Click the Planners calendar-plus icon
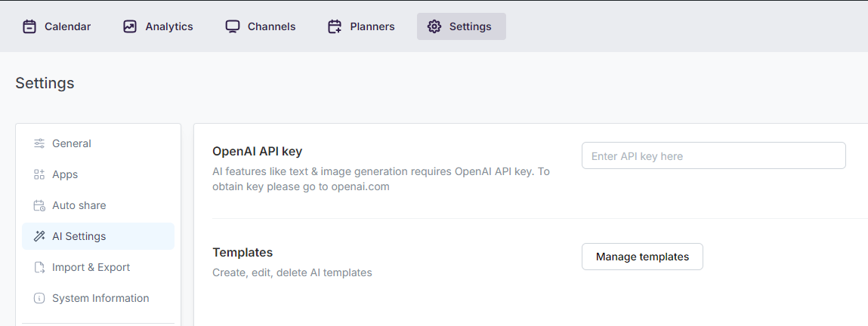The height and width of the screenshot is (326, 868). click(335, 26)
